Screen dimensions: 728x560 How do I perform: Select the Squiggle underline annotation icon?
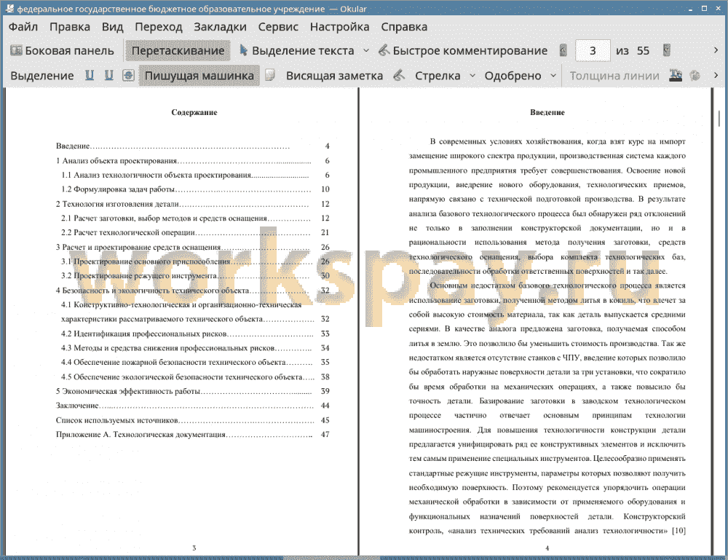tap(108, 75)
